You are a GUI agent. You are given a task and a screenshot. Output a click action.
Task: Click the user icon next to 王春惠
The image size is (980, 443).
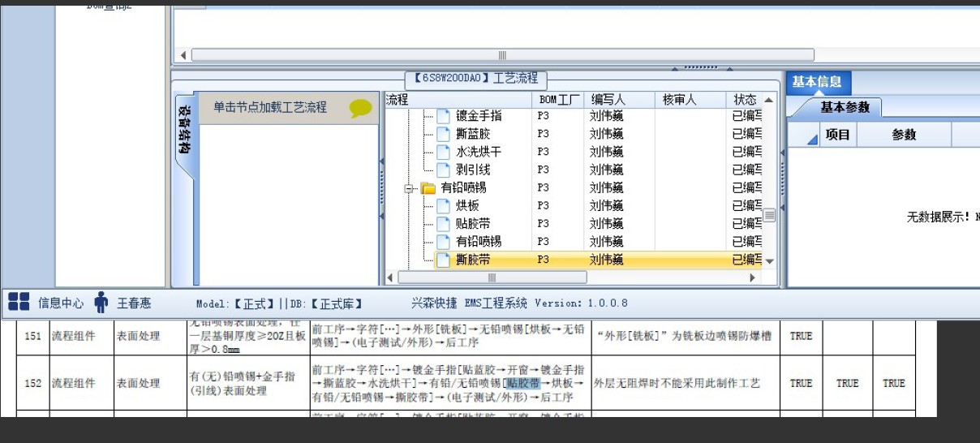coord(101,303)
